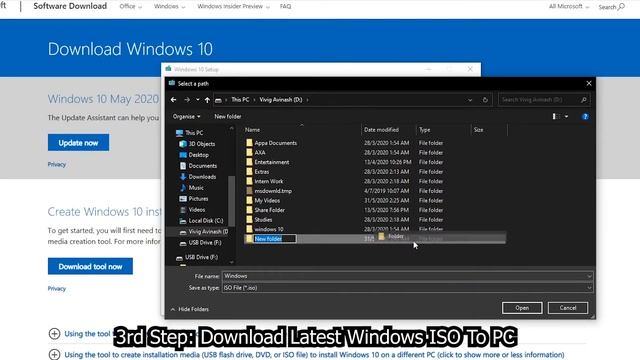
Task: Click This PC in the address bar
Action: click(240, 100)
